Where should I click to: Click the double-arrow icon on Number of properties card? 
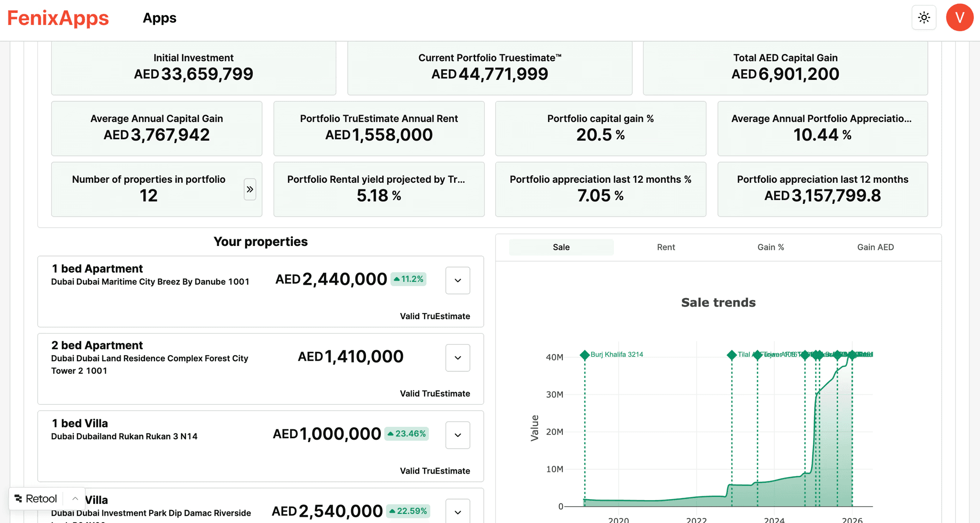250,189
